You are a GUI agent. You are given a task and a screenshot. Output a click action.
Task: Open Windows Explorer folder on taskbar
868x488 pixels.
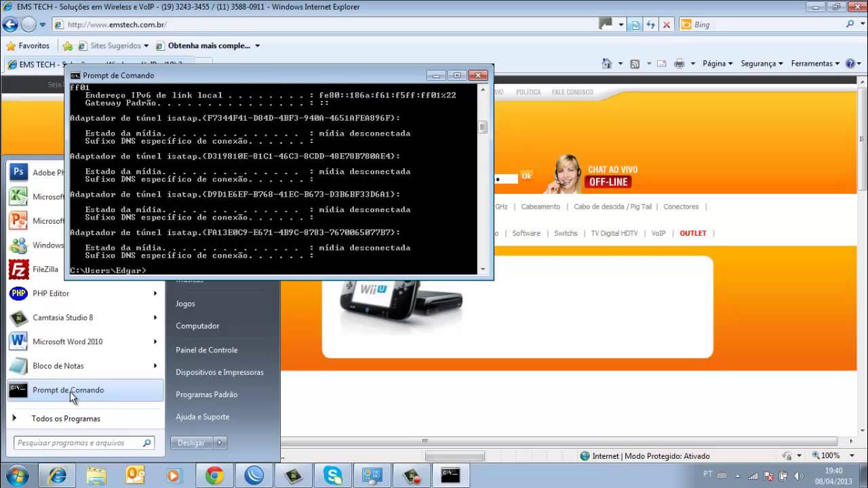click(x=96, y=476)
